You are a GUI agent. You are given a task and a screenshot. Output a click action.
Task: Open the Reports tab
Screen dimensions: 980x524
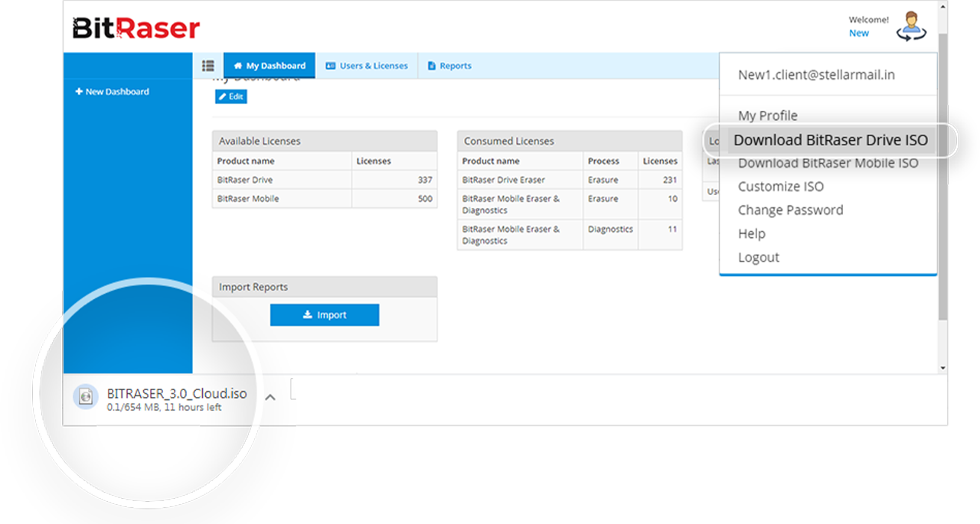click(449, 66)
